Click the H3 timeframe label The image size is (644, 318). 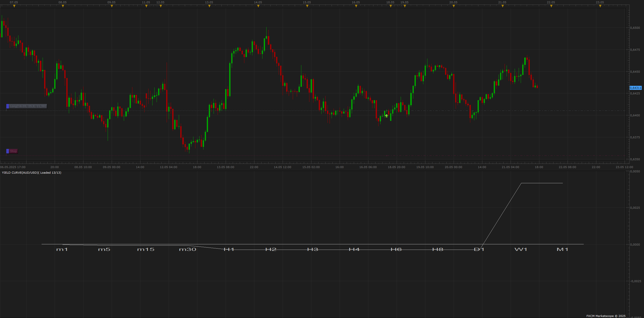click(313, 249)
